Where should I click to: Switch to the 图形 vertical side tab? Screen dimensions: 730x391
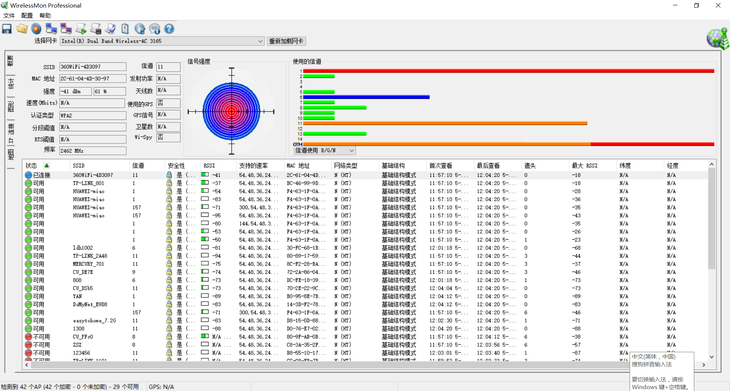10,107
